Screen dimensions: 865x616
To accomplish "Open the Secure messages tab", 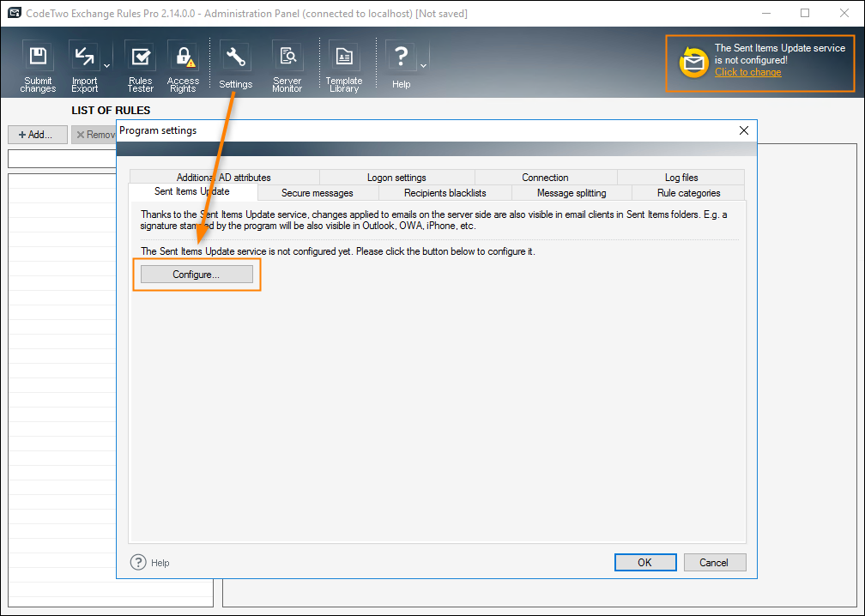I will click(x=317, y=193).
